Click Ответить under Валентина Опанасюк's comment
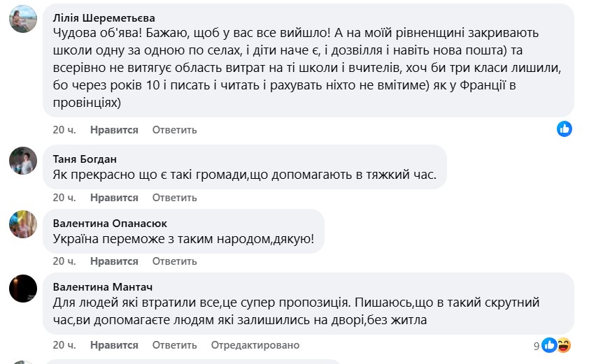Viewport: 610px width, 364px height. coord(174,261)
